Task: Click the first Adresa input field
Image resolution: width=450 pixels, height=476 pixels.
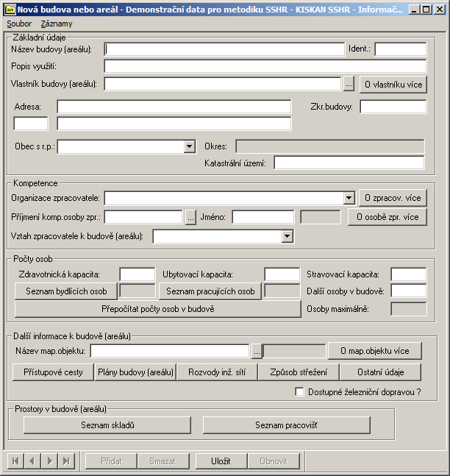Action: [174, 107]
